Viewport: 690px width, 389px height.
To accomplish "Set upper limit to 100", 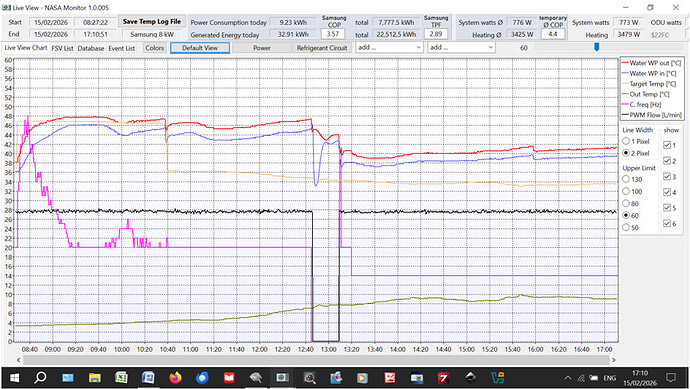I will pos(626,191).
